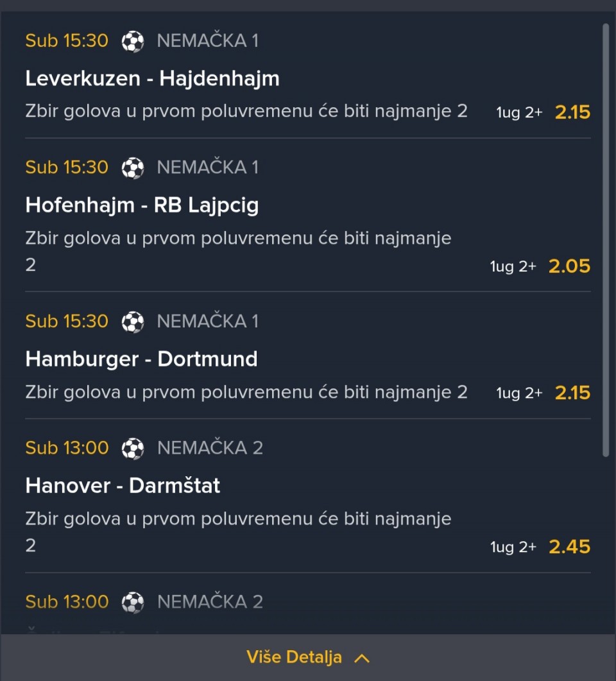Click soccer ball icon above Hofenhajm - RB Lajpcig
This screenshot has width=616, height=681.
tap(133, 168)
